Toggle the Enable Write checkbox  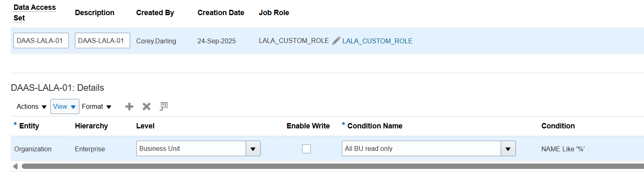pyautogui.click(x=306, y=149)
